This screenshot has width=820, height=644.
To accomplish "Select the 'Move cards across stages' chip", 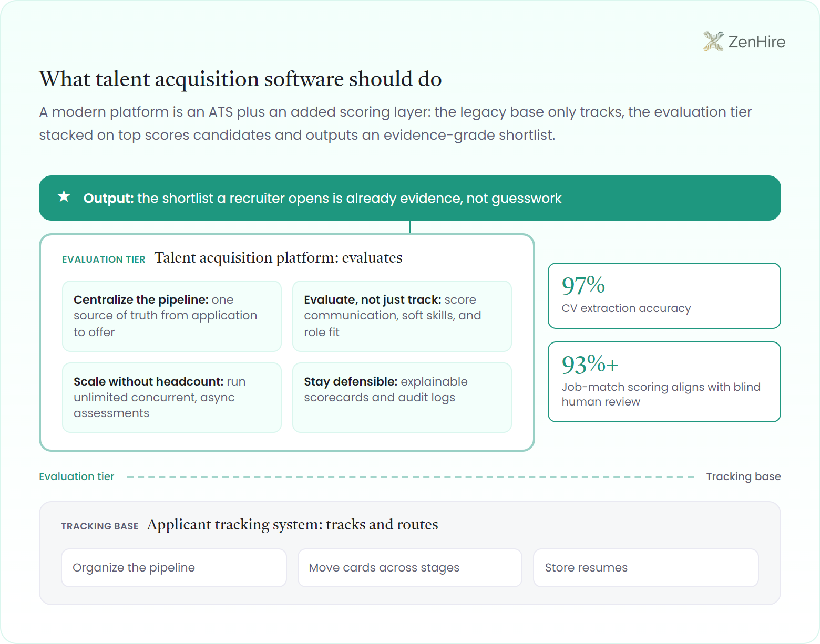I will (410, 568).
